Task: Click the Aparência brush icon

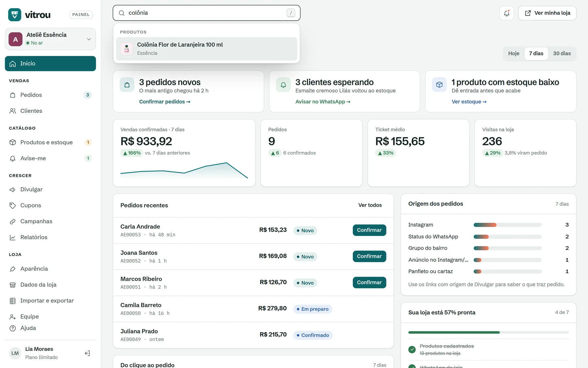Action: [13, 269]
